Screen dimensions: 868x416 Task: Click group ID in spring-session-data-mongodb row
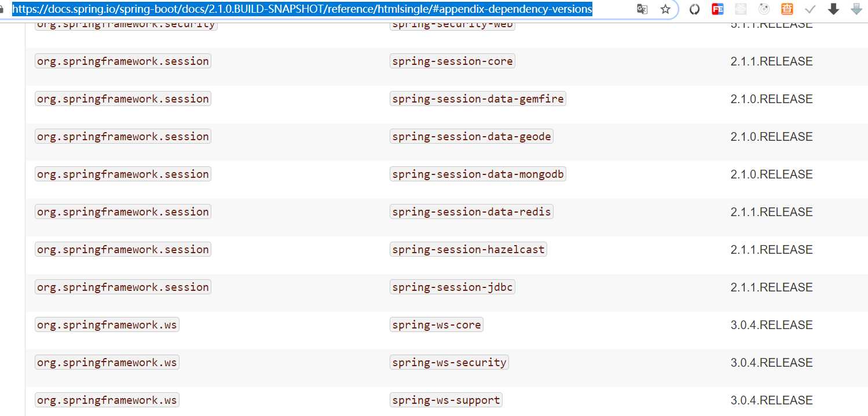(123, 174)
